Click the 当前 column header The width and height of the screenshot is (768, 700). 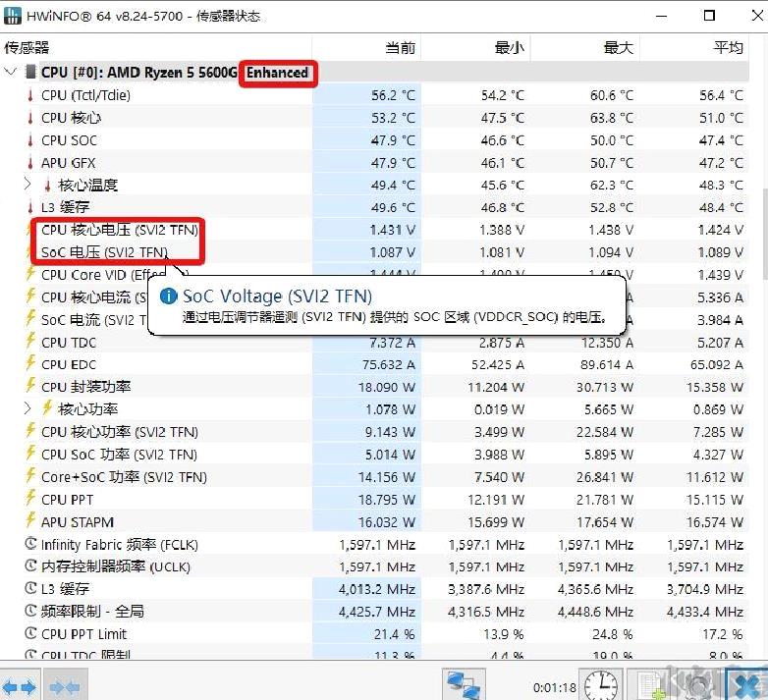366,47
